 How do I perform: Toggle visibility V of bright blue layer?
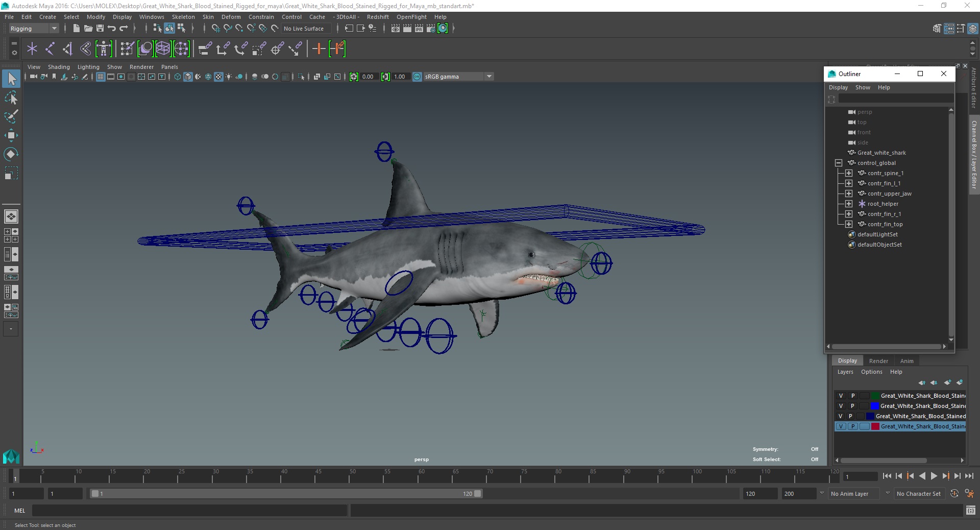(841, 406)
